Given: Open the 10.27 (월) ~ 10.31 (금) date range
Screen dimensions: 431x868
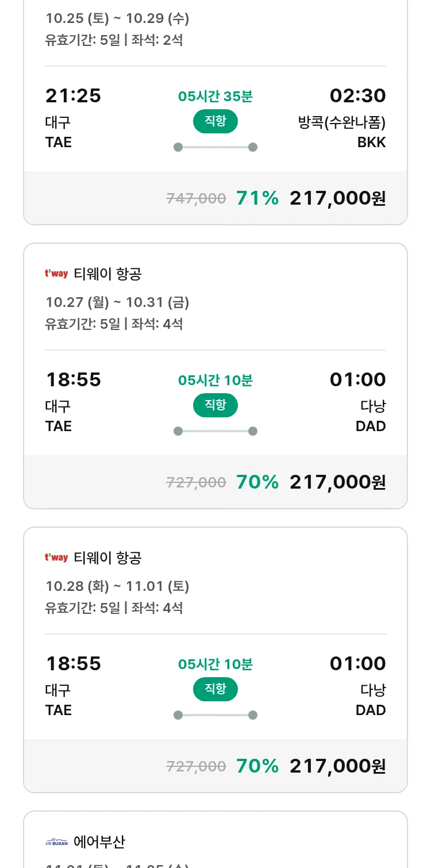Looking at the screenshot, I should (117, 302).
